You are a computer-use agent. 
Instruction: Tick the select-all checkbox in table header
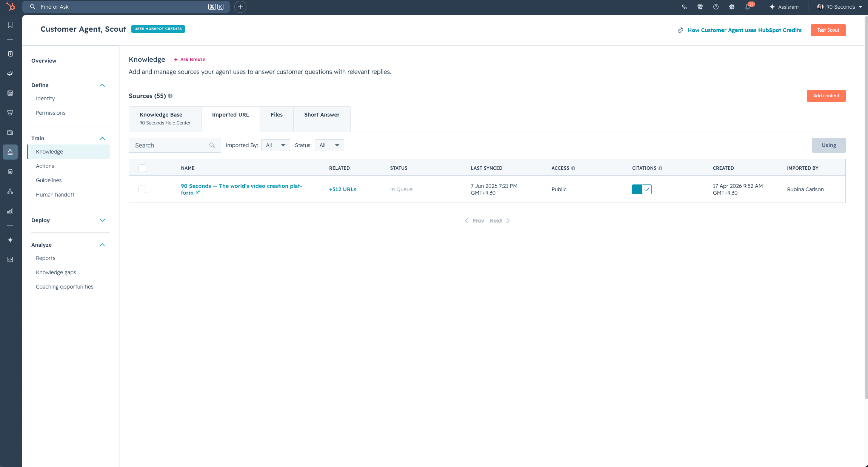[142, 168]
